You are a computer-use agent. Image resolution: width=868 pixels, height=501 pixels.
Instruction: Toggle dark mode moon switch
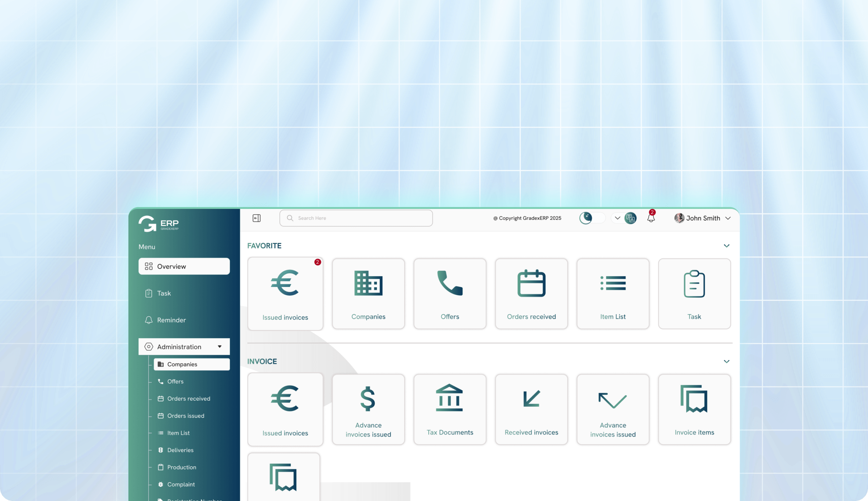(x=592, y=218)
